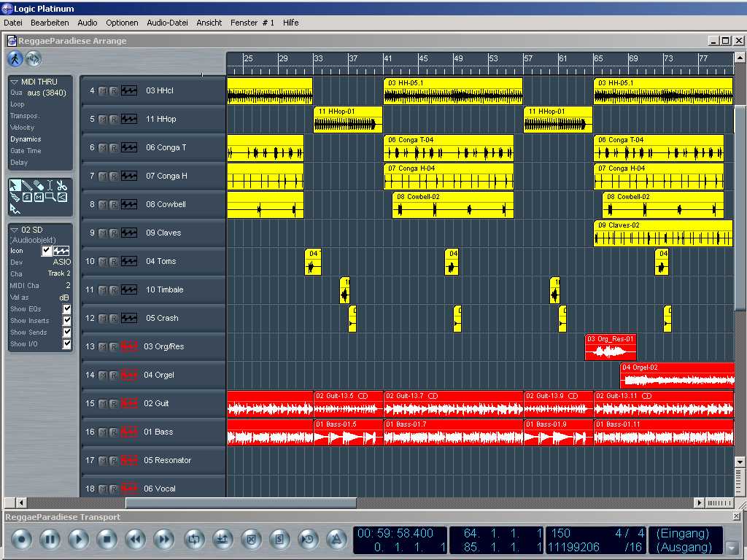This screenshot has height=560, width=747.
Task: Open the Ansicht menu
Action: 209,23
